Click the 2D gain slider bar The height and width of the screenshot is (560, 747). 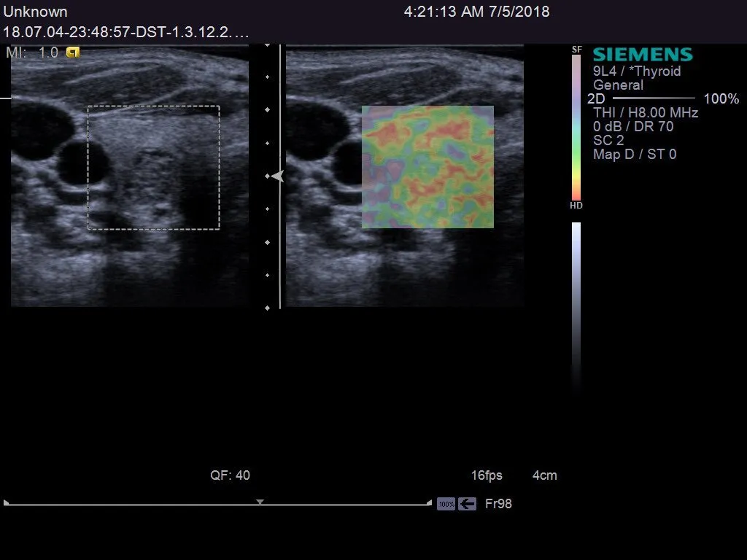[x=654, y=98]
